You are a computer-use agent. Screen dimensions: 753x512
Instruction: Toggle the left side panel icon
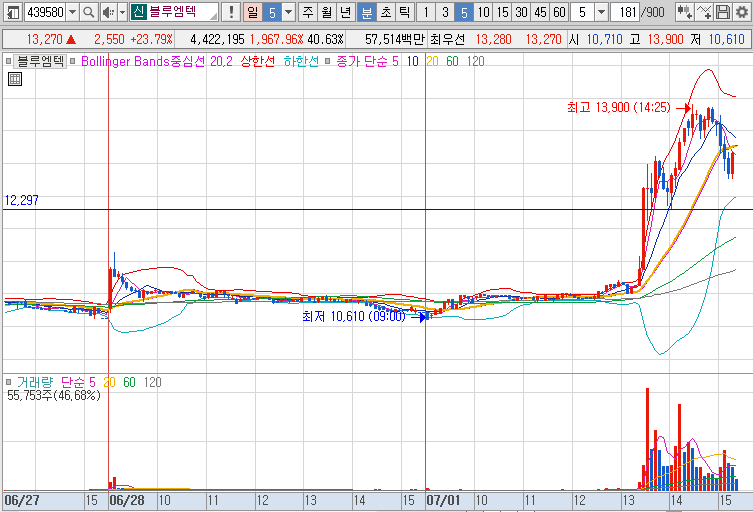click(x=12, y=12)
